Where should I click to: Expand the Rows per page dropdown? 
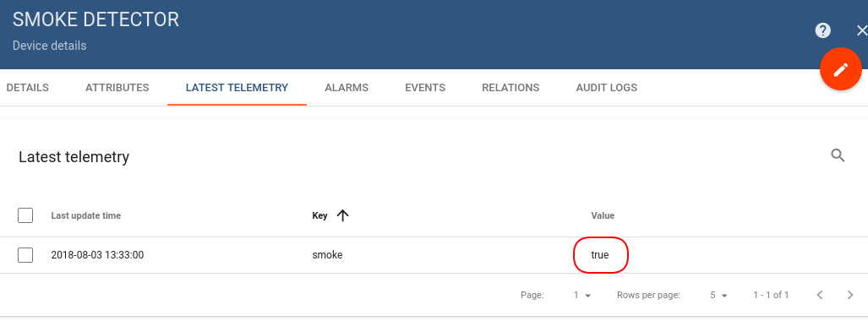[x=718, y=295]
